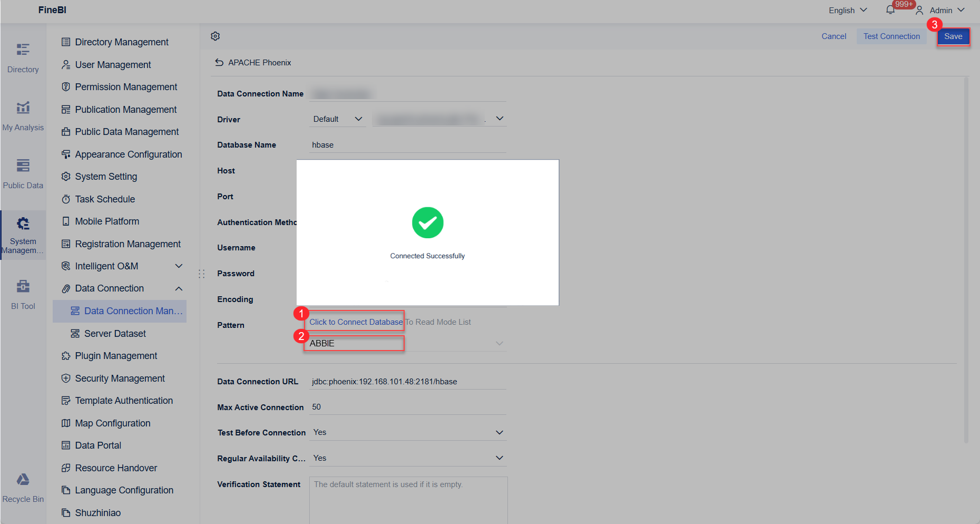
Task: Click the Plugin Management puzzle icon
Action: point(66,356)
